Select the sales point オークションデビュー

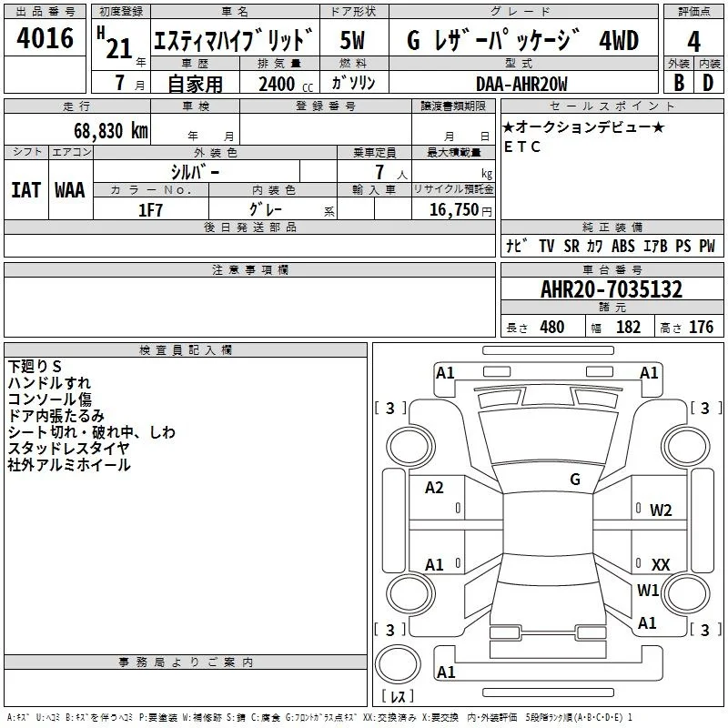coord(583,126)
